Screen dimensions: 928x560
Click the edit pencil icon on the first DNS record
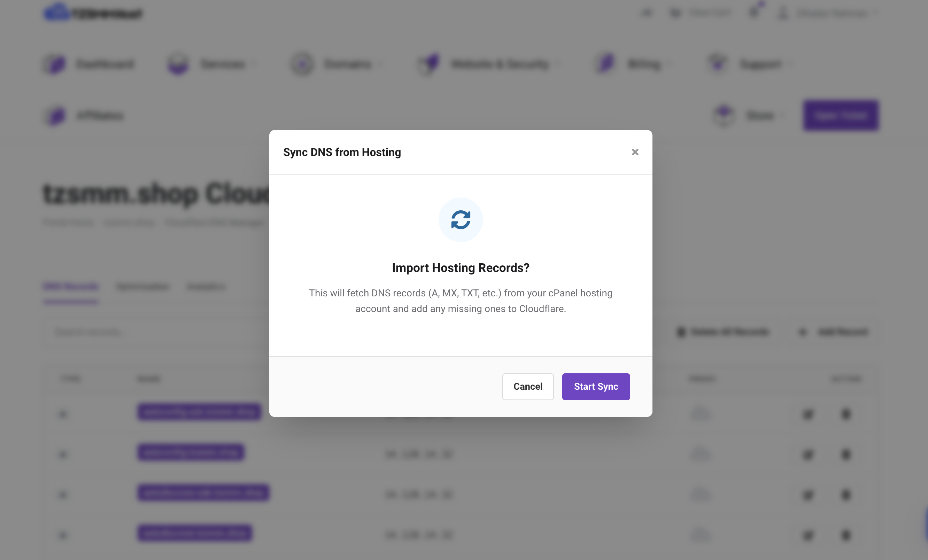808,414
